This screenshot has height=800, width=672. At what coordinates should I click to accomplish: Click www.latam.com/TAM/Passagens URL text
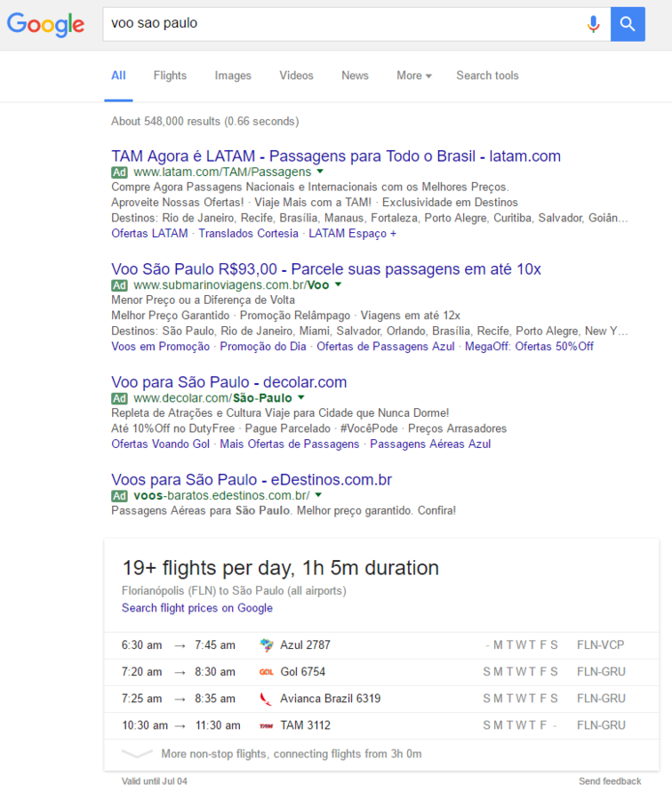coord(222,172)
